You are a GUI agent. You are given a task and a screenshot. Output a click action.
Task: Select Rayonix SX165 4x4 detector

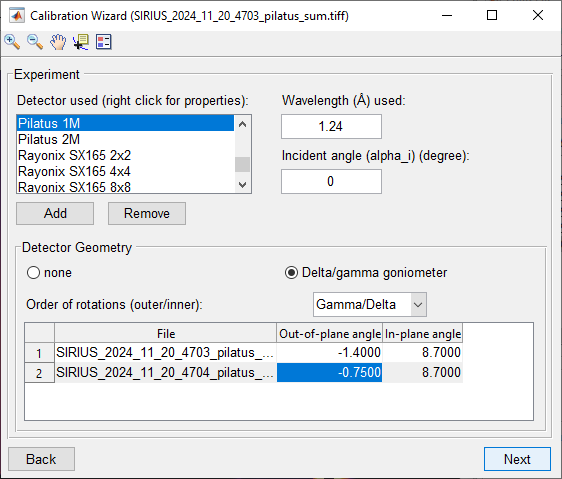[x=126, y=171]
